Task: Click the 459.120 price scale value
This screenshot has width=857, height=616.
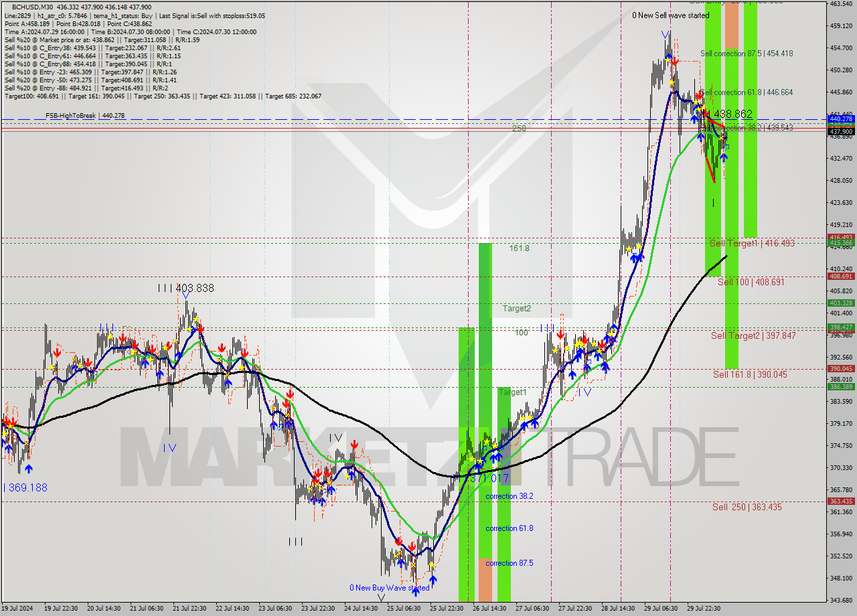Action: click(x=841, y=25)
